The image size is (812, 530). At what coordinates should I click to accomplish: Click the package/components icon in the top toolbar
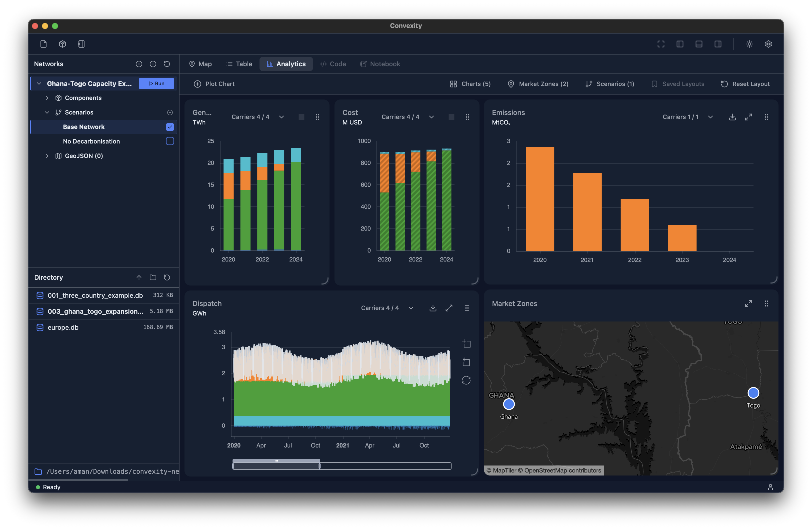62,44
